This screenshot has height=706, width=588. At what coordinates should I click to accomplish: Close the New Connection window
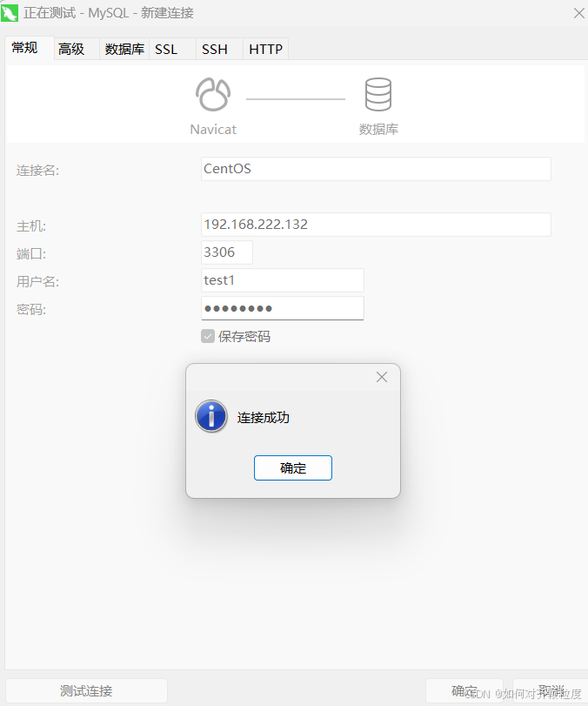579,13
